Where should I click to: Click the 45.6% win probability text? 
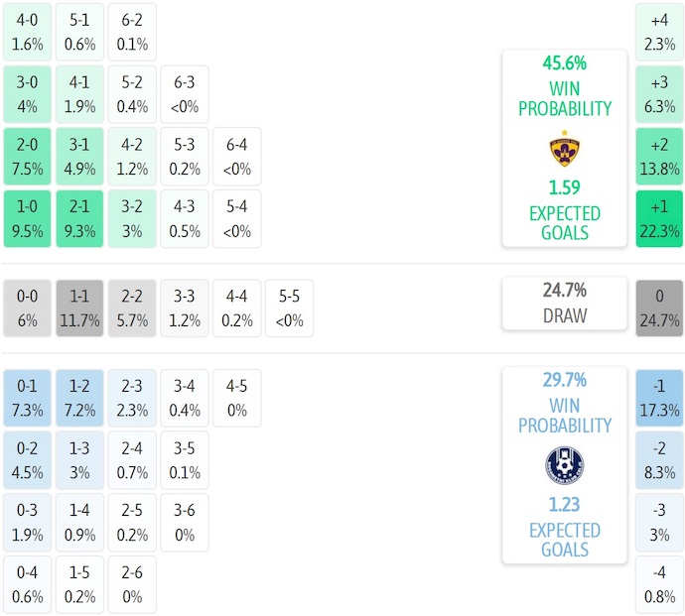coord(564,63)
